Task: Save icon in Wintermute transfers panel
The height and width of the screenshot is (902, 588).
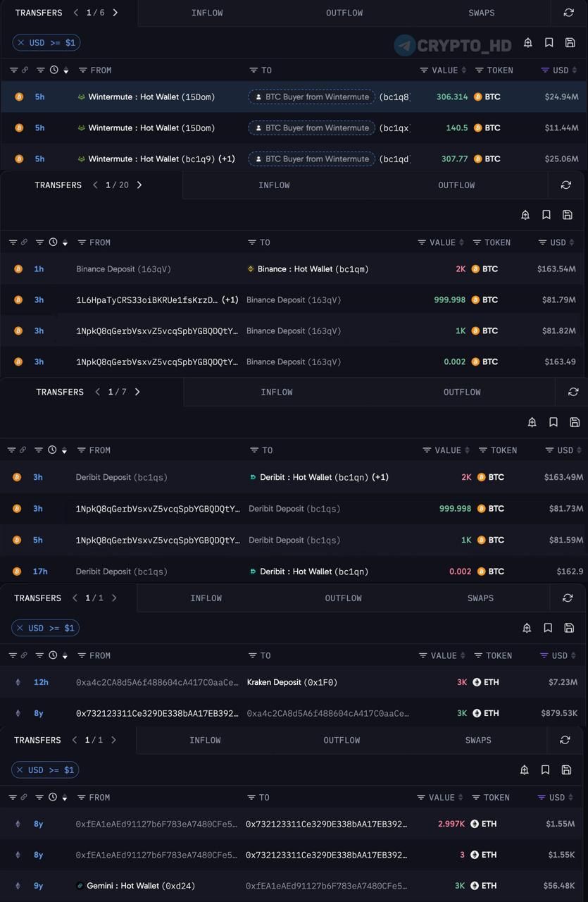Action: coord(570,43)
